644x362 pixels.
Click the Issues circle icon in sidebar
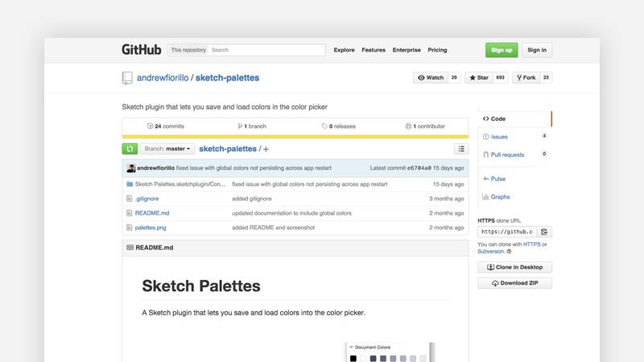coord(486,137)
